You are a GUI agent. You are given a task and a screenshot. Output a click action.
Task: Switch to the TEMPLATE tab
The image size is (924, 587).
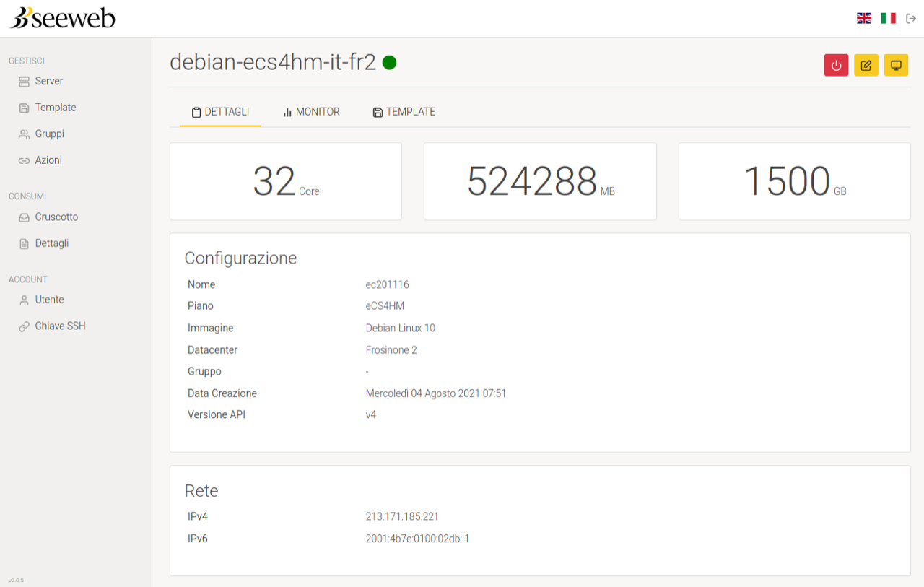pos(404,112)
